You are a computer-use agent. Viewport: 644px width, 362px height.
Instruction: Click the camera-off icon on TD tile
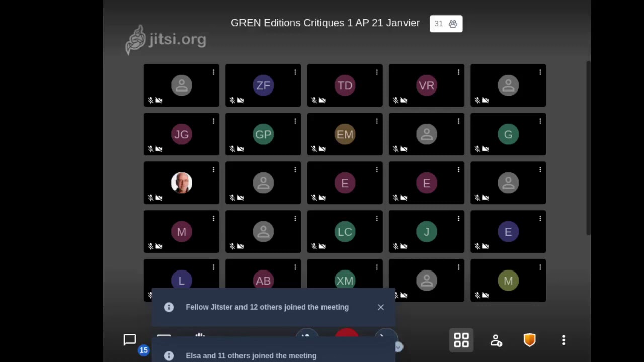point(322,100)
